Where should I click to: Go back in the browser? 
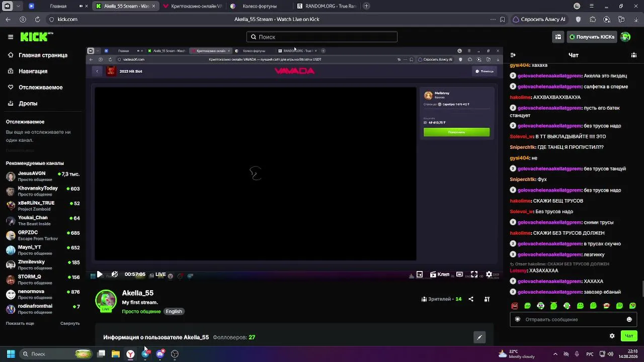coord(8,20)
